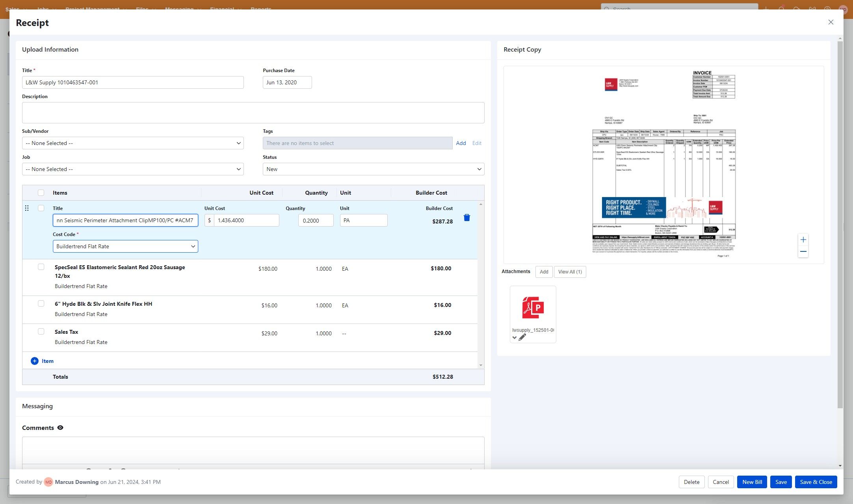Open the Sub/Vendor dropdown
853x504 pixels.
133,143
